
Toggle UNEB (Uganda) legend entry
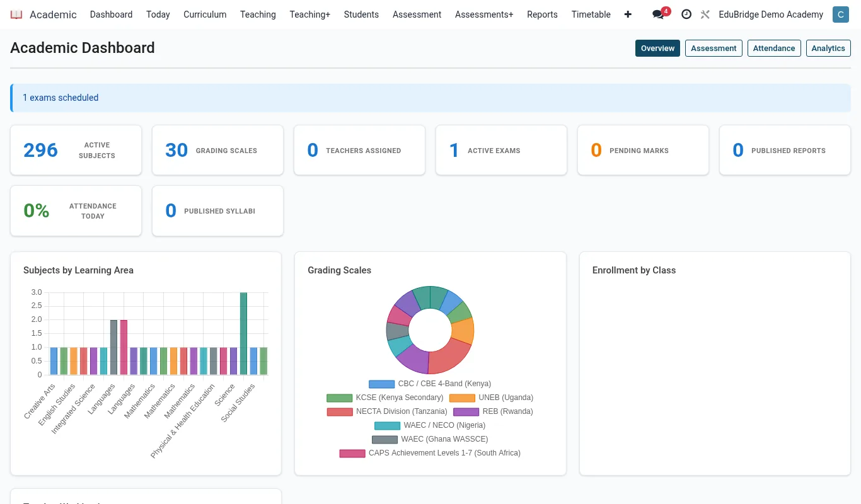[491, 398]
